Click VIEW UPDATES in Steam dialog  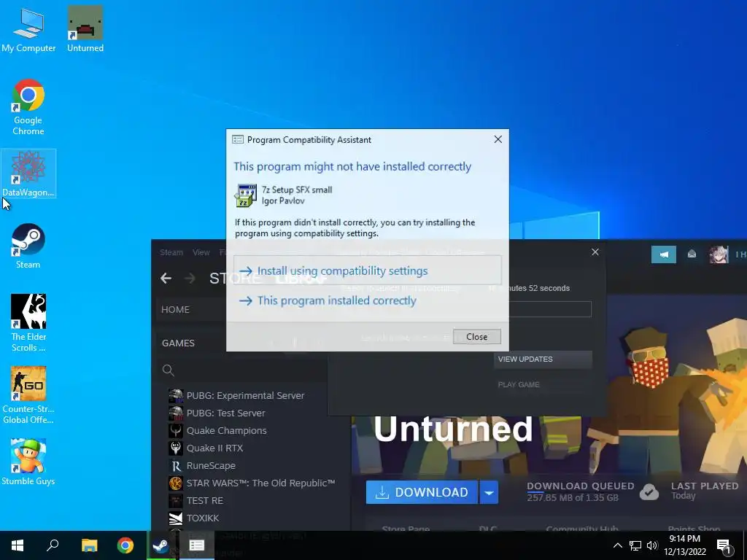(x=543, y=359)
